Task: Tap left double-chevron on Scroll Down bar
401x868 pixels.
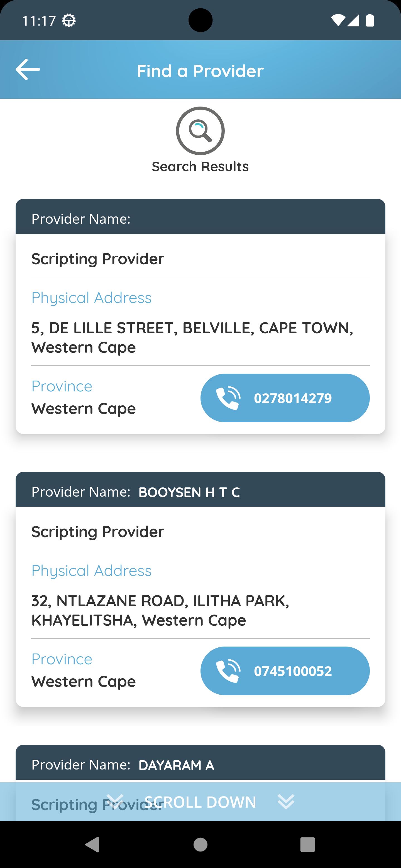Action: [x=115, y=801]
